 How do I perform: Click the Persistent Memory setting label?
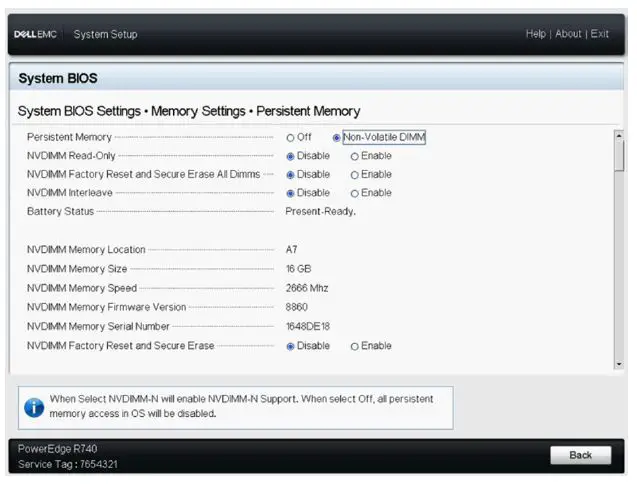pyautogui.click(x=69, y=137)
